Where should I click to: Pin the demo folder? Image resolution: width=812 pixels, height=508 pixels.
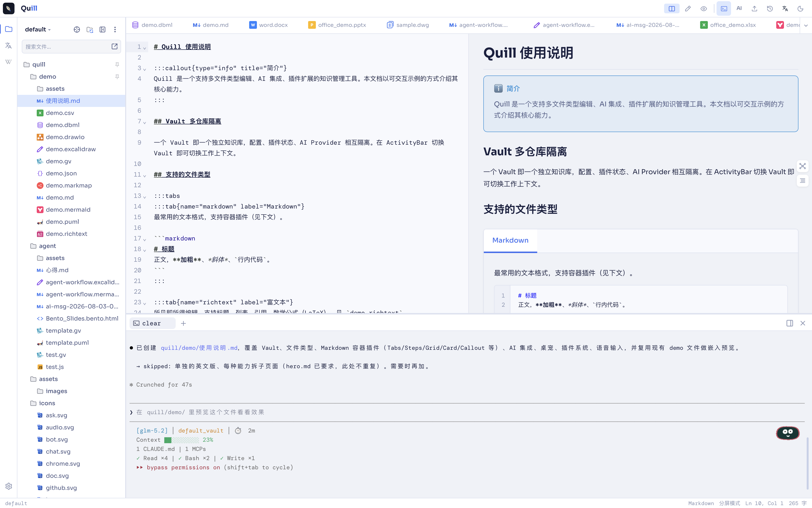(117, 77)
